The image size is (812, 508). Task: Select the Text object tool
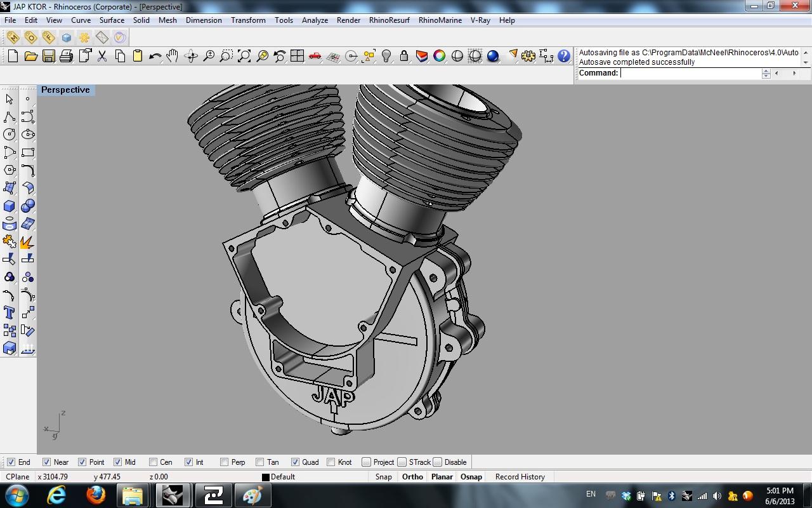pyautogui.click(x=10, y=312)
